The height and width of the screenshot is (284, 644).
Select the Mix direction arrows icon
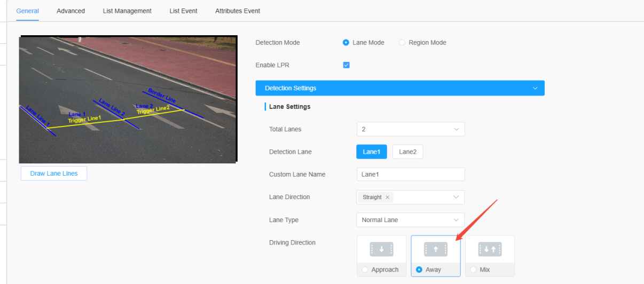click(x=490, y=249)
